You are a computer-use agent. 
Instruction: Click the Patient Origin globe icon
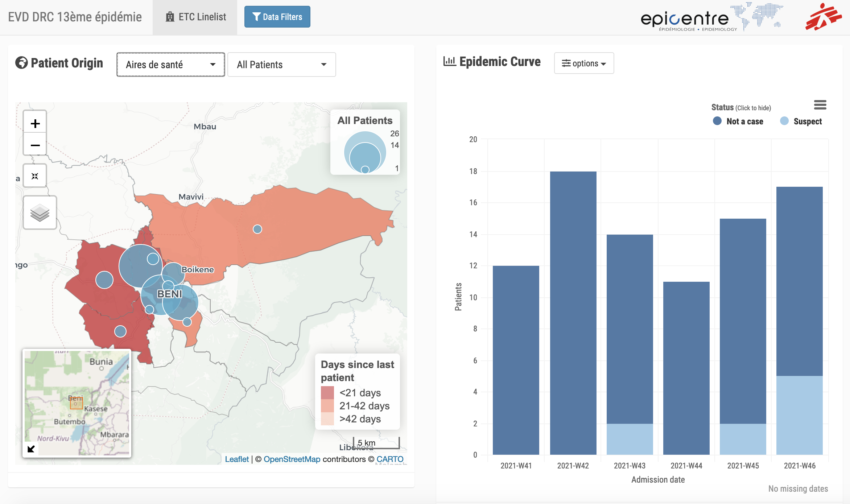tap(21, 63)
